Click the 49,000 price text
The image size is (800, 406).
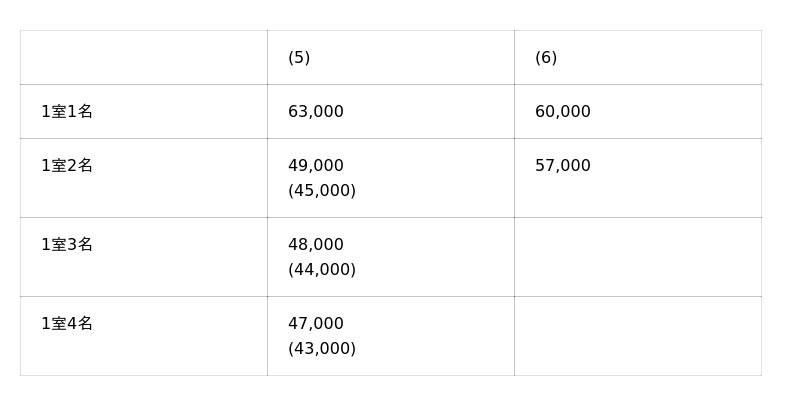pos(316,166)
